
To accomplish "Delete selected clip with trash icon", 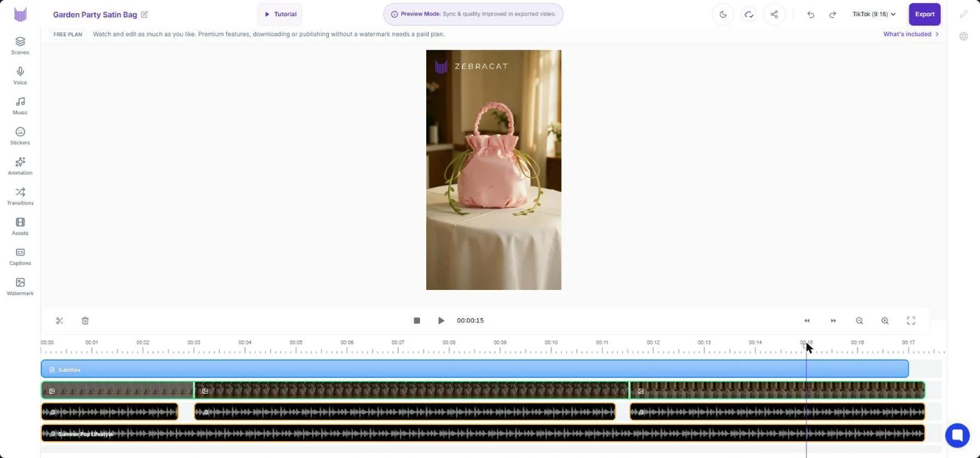I will (x=85, y=321).
